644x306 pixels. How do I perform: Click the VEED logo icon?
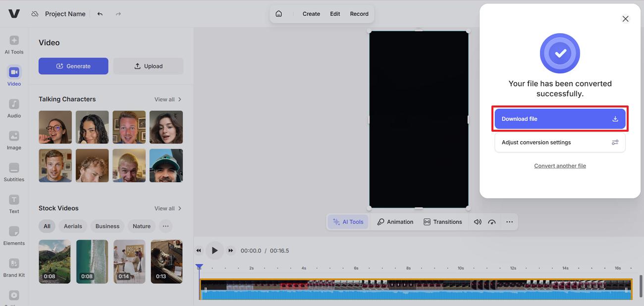pyautogui.click(x=14, y=14)
